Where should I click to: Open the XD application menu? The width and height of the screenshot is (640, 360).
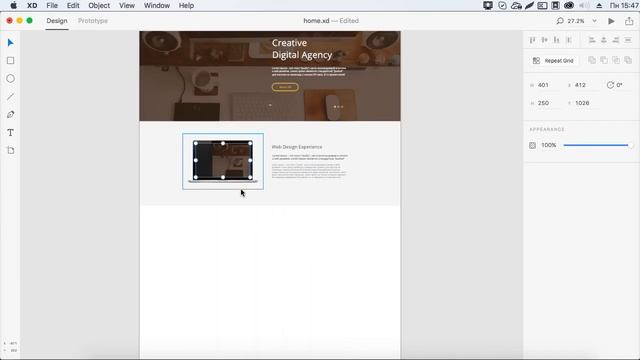point(32,6)
